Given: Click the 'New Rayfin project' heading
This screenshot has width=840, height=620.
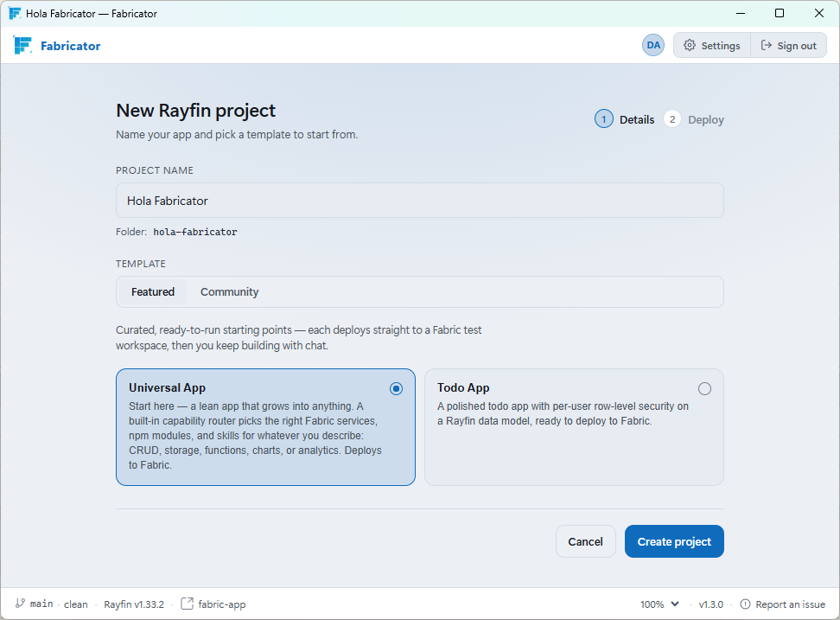Looking at the screenshot, I should pyautogui.click(x=195, y=111).
